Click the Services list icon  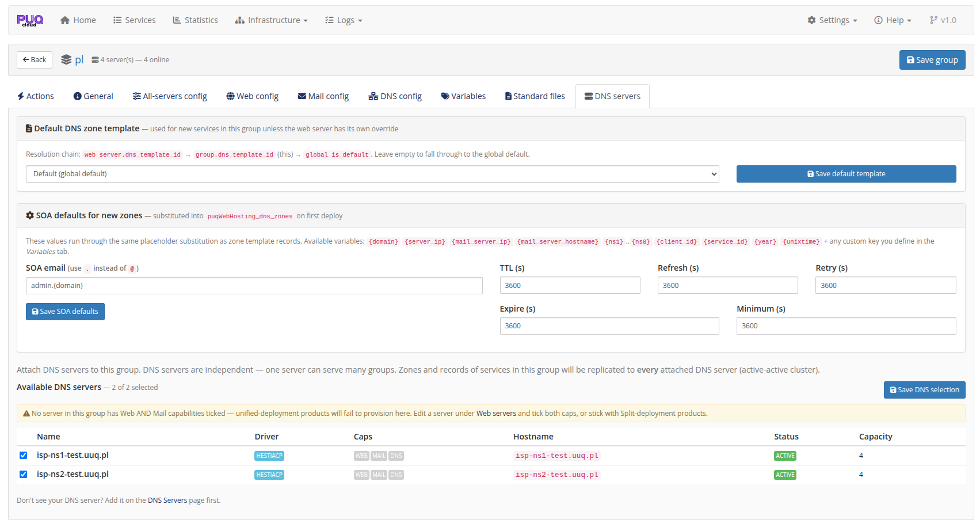pyautogui.click(x=117, y=20)
